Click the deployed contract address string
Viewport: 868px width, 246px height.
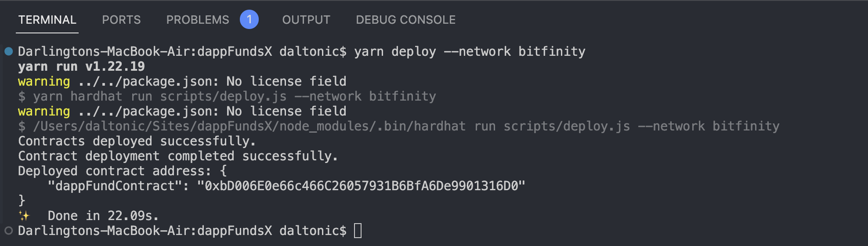pos(361,186)
